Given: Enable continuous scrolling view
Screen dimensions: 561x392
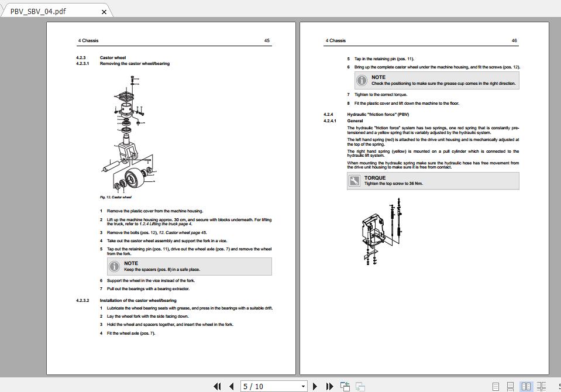Looking at the screenshot, I should [x=510, y=386].
